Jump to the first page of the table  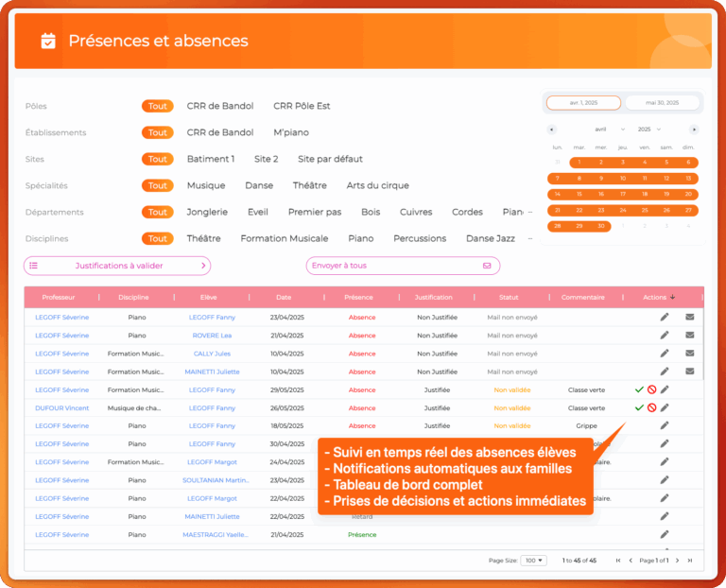coord(618,561)
